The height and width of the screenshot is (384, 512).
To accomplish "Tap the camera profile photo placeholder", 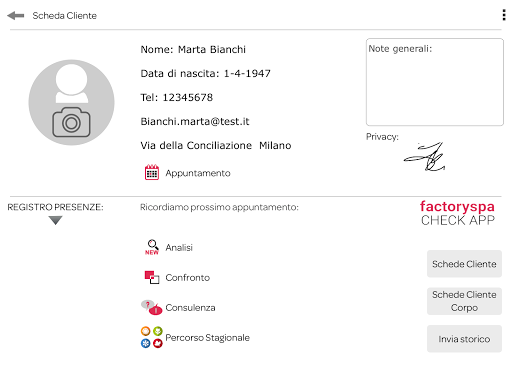I will coord(71,102).
